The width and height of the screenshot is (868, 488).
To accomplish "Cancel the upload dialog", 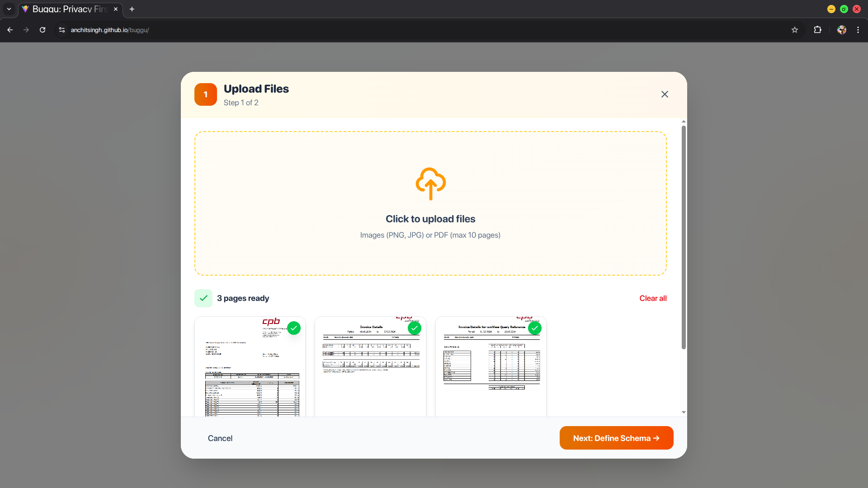I will click(x=220, y=438).
